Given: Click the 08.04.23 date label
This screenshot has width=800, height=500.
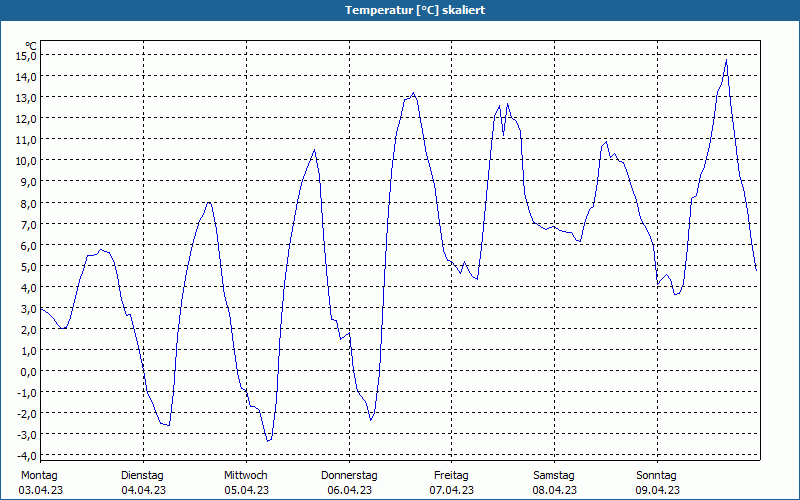Looking at the screenshot, I should tap(555, 490).
